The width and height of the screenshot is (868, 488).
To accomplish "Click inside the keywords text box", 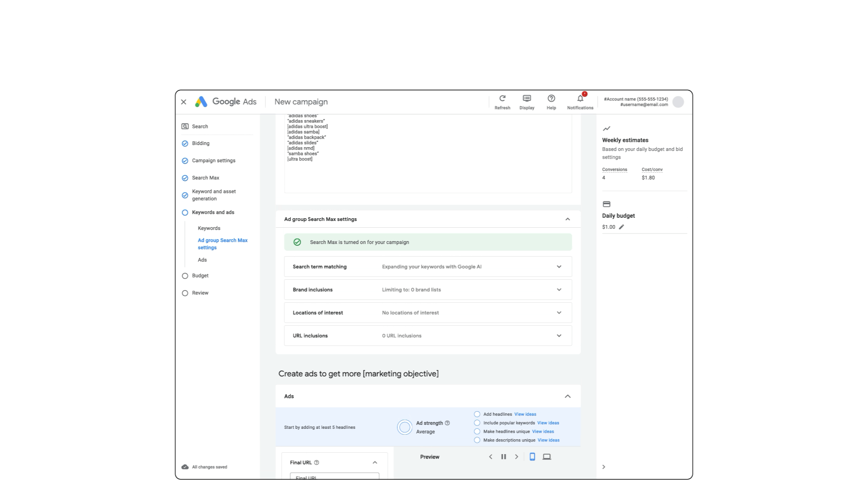I will click(428, 154).
